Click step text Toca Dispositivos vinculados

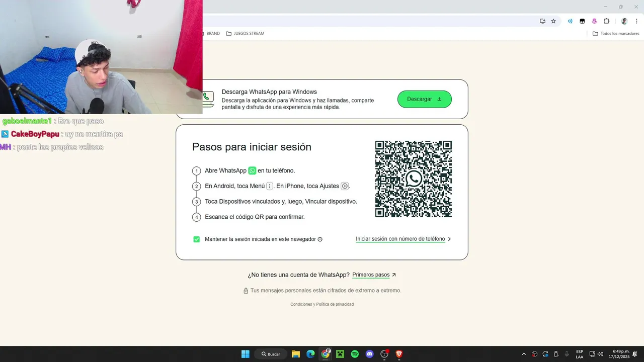point(281,201)
